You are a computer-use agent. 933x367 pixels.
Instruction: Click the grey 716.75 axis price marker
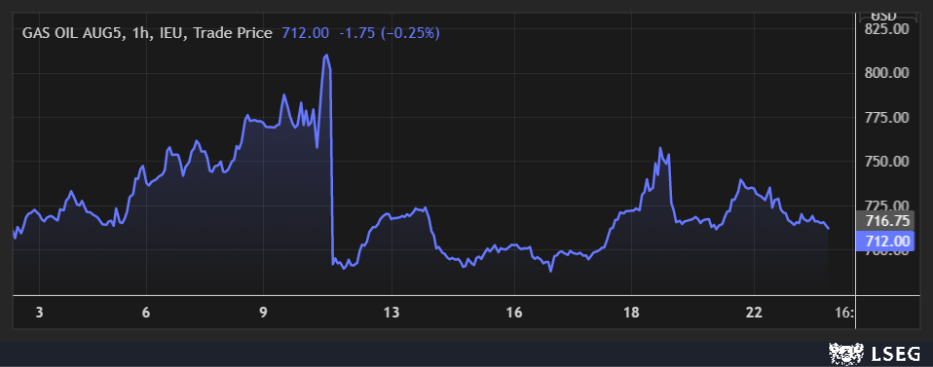pos(885,221)
